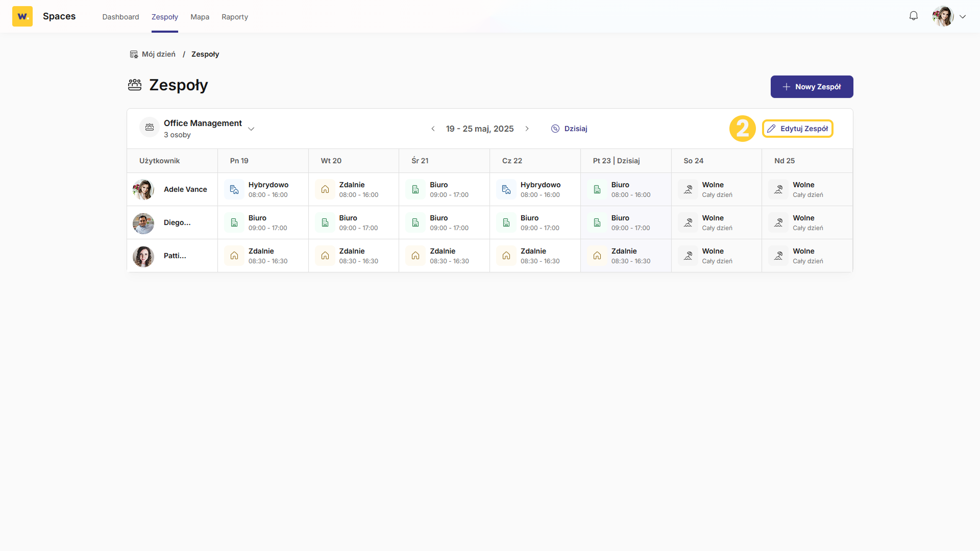Screen dimensions: 980x551
Task: Click Patti's Saturday Wolne icon
Action: [688, 256]
